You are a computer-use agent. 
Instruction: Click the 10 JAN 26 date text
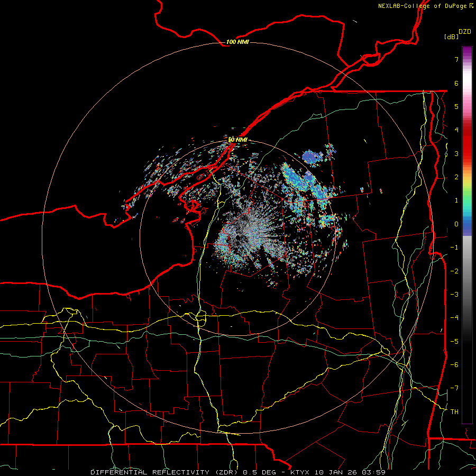336,472
